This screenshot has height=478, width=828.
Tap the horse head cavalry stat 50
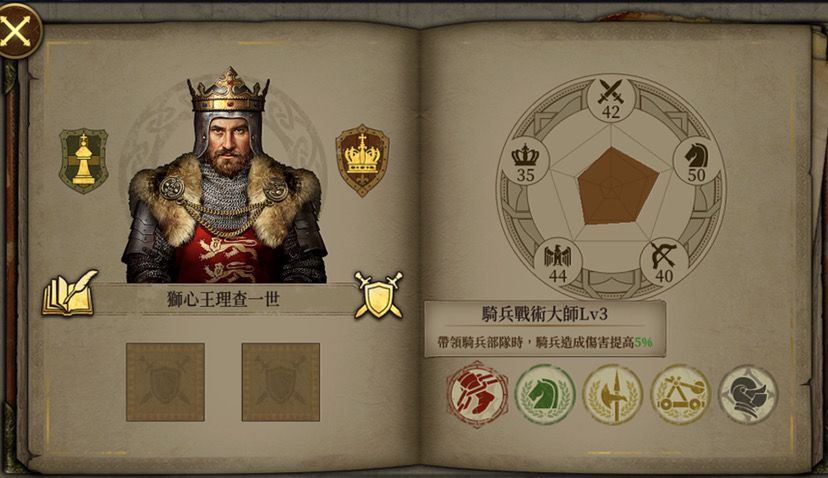coord(697,162)
